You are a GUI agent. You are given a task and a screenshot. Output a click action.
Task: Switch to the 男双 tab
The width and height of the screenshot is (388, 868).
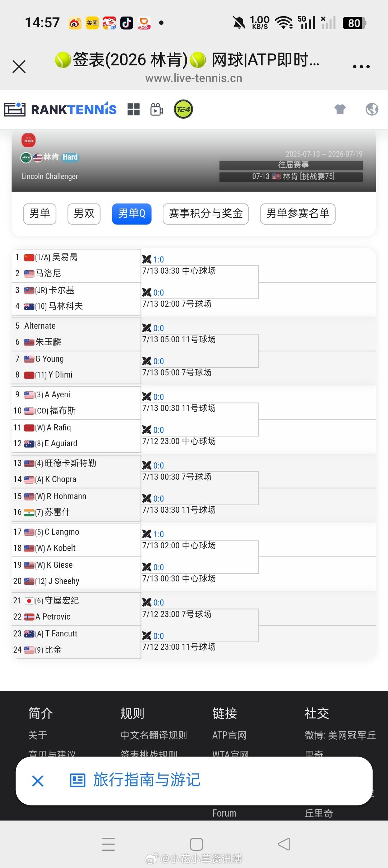coord(84,214)
